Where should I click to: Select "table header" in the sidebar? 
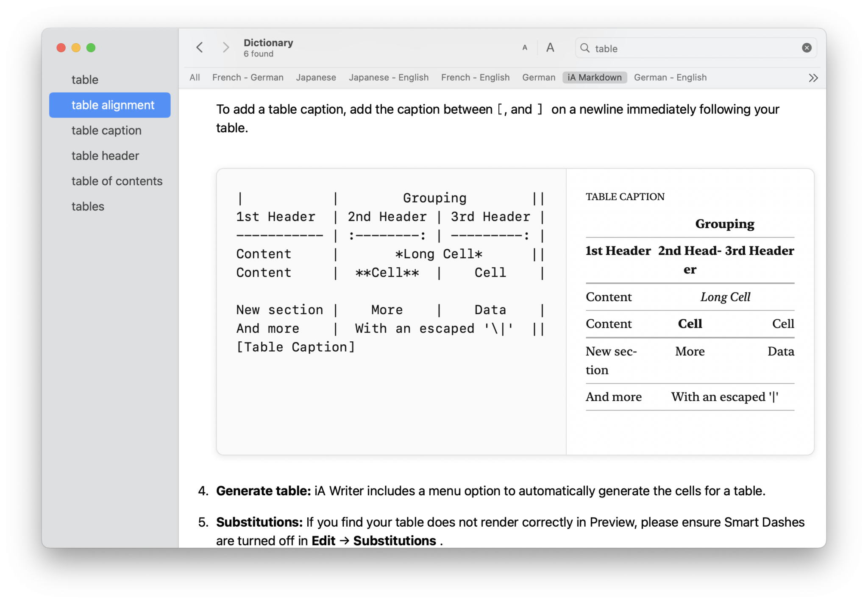point(105,156)
